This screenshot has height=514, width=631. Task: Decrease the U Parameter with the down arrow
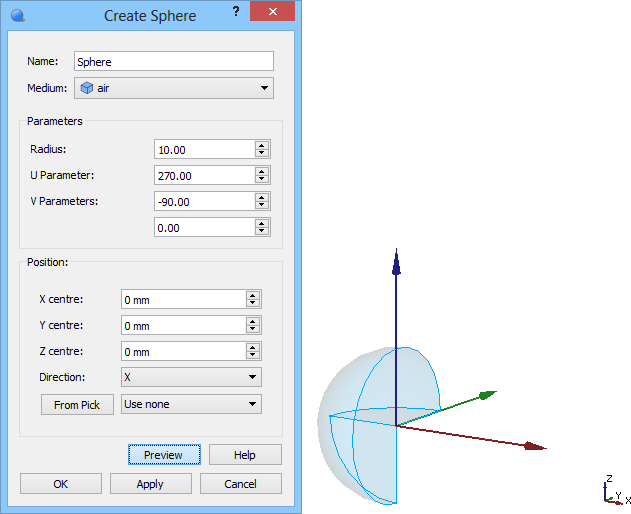[262, 179]
